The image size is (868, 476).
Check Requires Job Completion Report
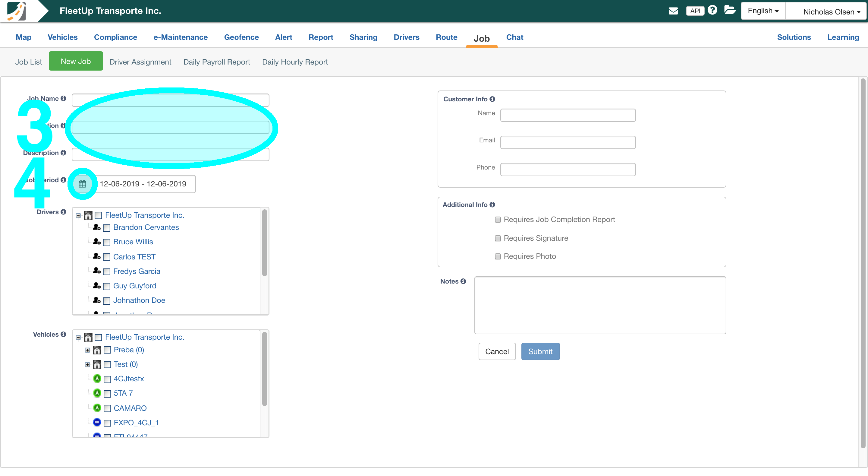[498, 220]
